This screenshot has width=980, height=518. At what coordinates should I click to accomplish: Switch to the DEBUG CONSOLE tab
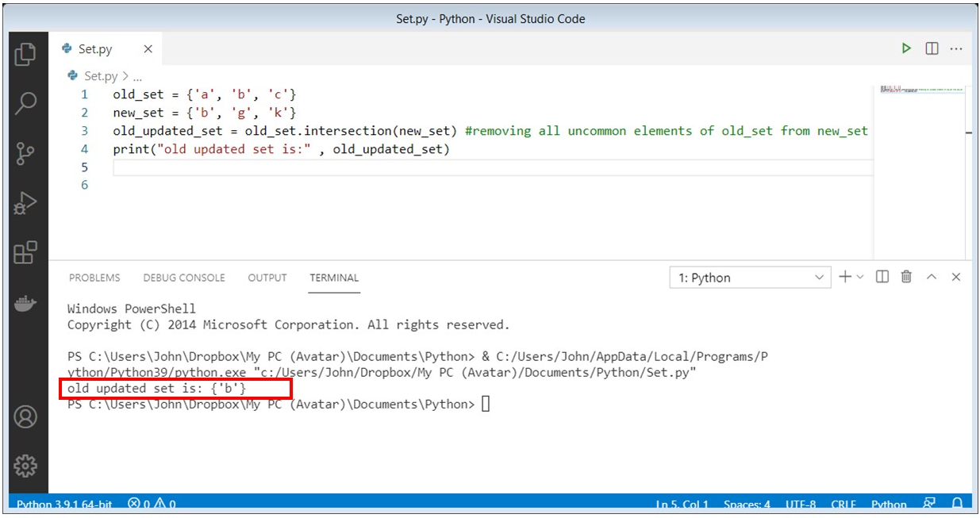tap(185, 278)
